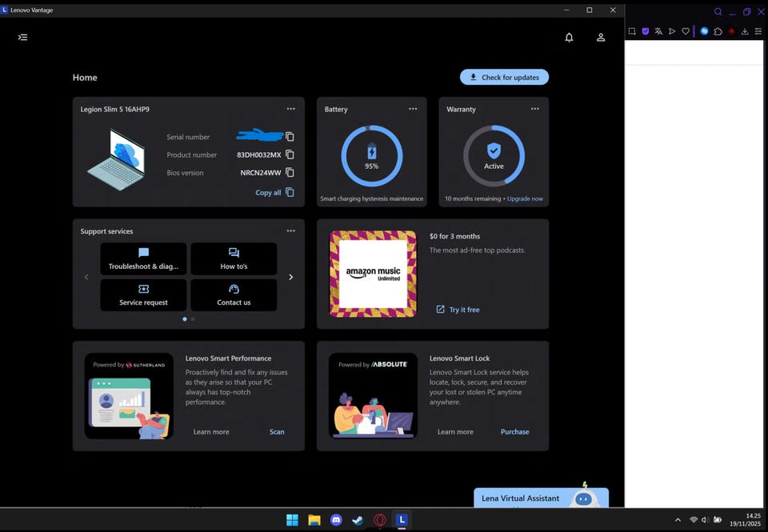Open Support services card three-dot menu
Viewport: 768px width, 532px height.
(x=291, y=230)
